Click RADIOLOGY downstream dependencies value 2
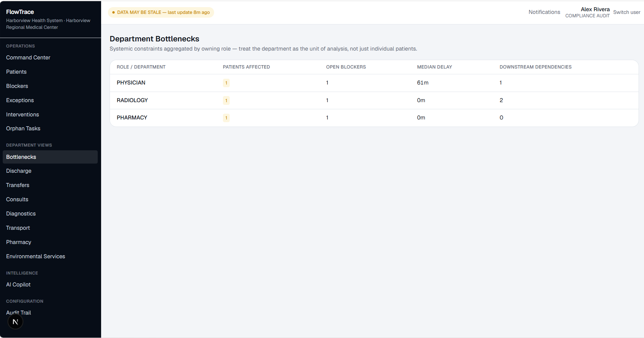Viewport: 644px width, 338px height. [501, 100]
